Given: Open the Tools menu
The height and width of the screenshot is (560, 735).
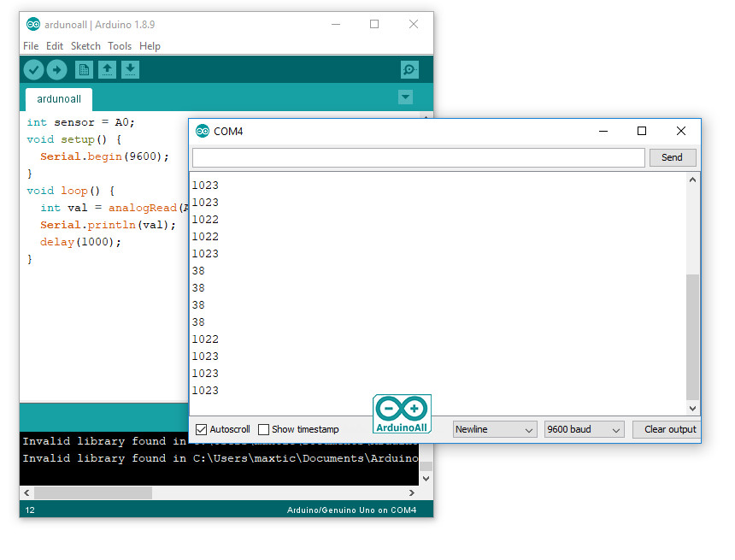Looking at the screenshot, I should tap(120, 46).
